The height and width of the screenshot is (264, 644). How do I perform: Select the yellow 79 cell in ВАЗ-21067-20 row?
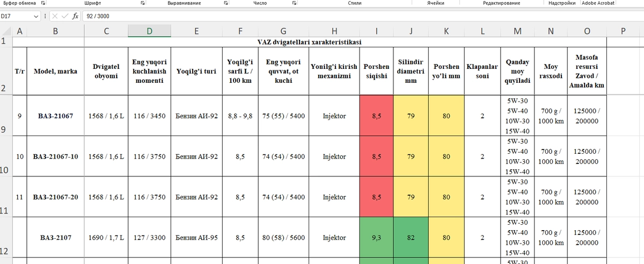click(x=411, y=197)
